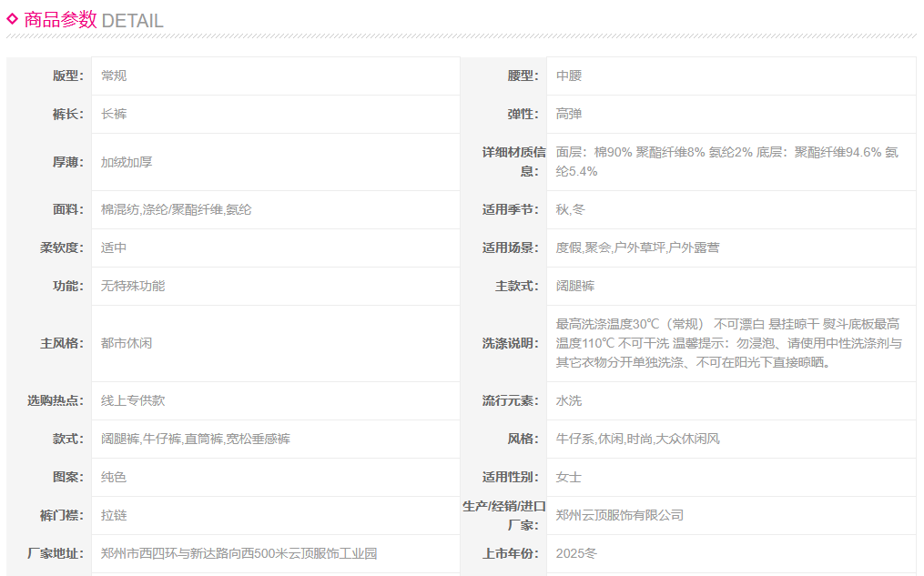Viewport: 924px width, 576px height.
Task: Click the manufacturer name 郑州云顶服饰有限公司
Action: [619, 515]
